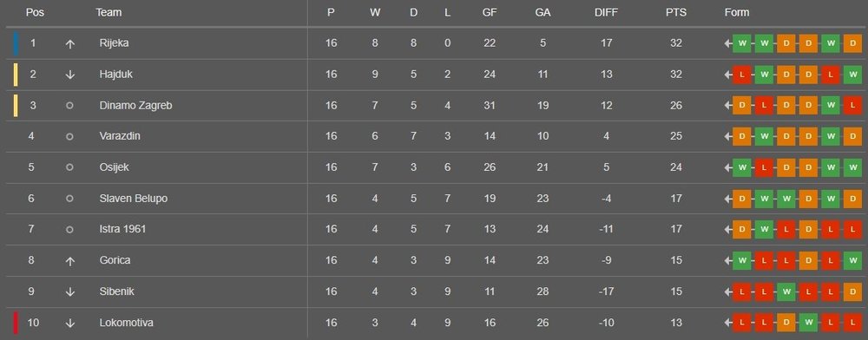Sort table by PTS column header
Image resolution: width=868 pixels, height=340 pixels.
(x=676, y=12)
